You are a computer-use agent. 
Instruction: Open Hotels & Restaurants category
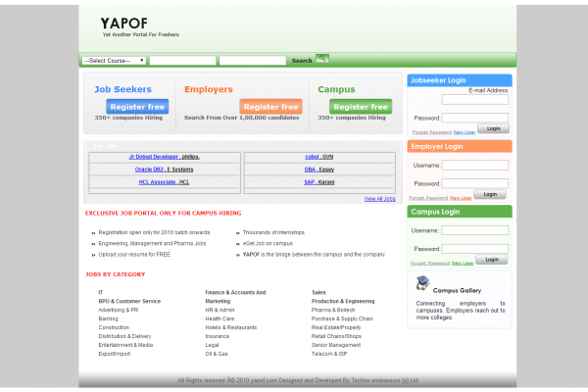point(231,327)
